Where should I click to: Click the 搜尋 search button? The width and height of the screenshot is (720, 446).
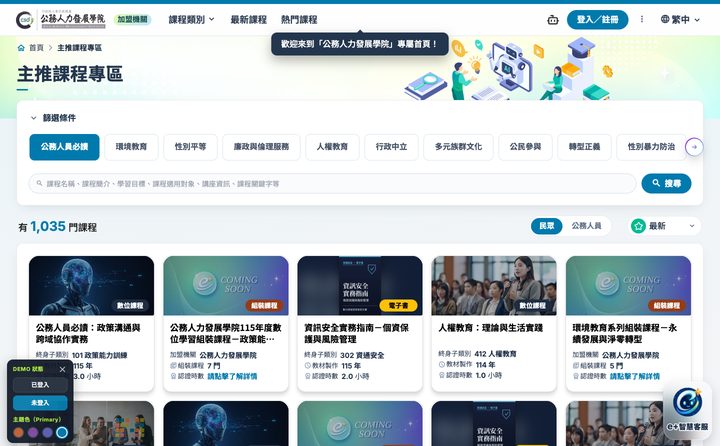coord(666,183)
